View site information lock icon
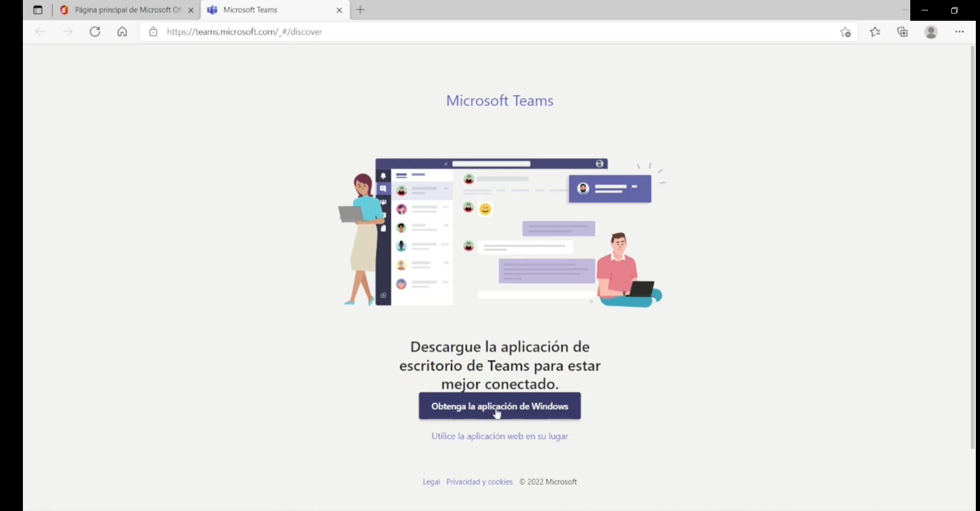 (153, 32)
